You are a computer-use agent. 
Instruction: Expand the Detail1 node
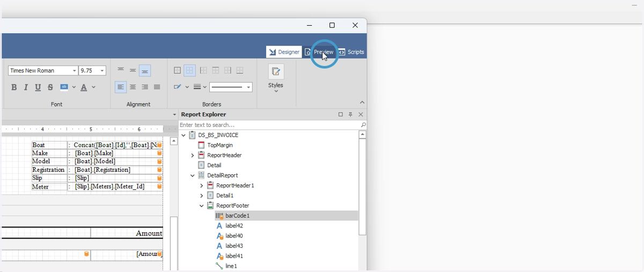click(202, 196)
